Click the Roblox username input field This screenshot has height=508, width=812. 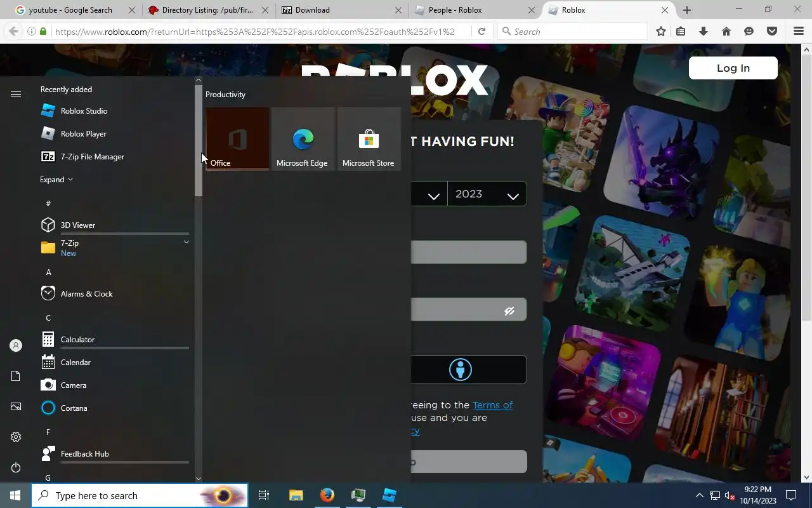click(469, 252)
